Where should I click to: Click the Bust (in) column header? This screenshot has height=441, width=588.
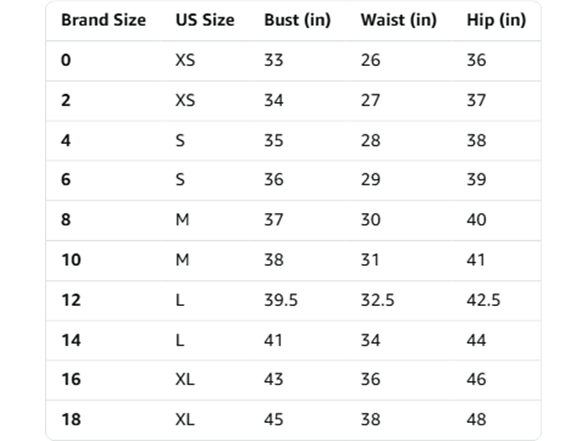[297, 20]
